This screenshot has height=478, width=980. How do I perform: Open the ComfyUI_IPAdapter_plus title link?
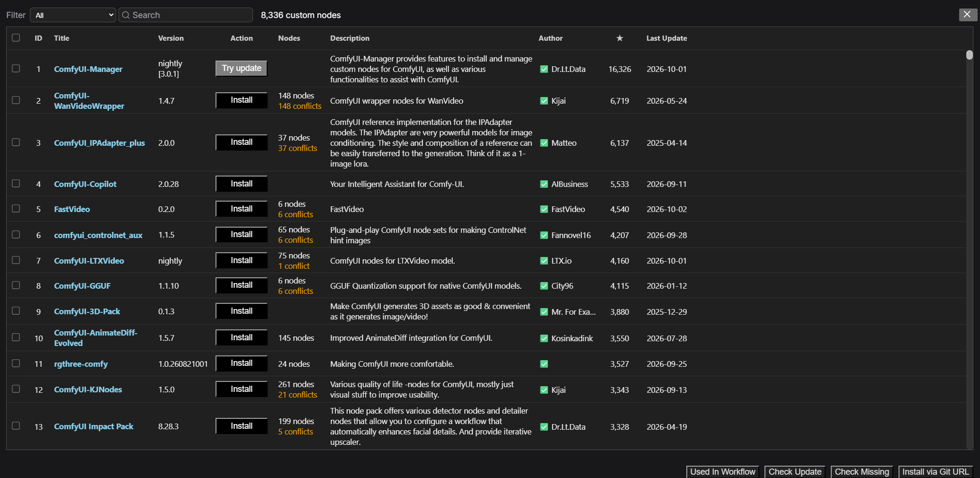coord(99,143)
